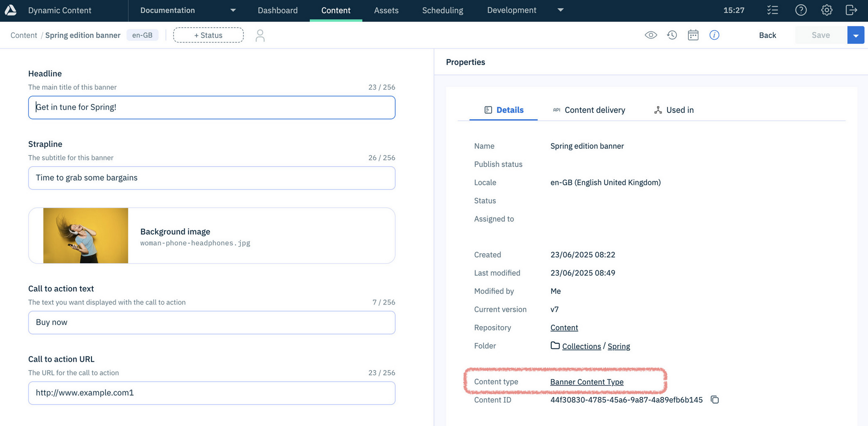This screenshot has width=868, height=426.
Task: Open the tasks checklist icon in header
Action: pyautogui.click(x=772, y=10)
